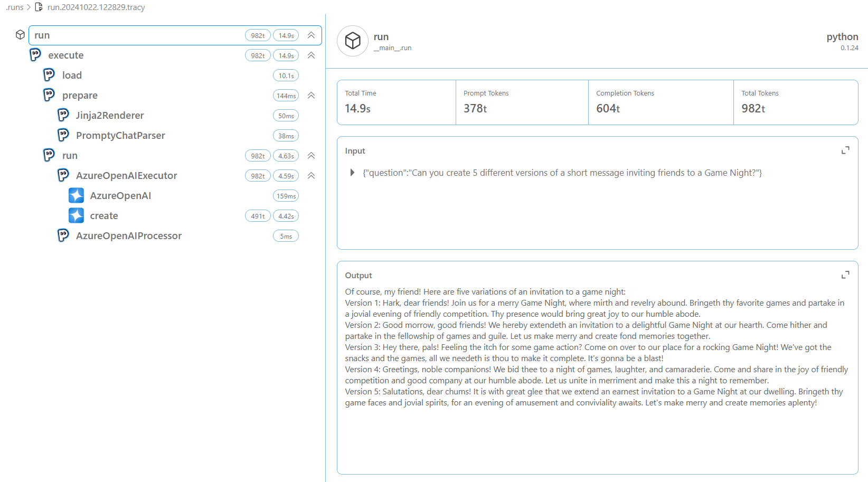
Task: Select the load trace item
Action: pyautogui.click(x=72, y=75)
